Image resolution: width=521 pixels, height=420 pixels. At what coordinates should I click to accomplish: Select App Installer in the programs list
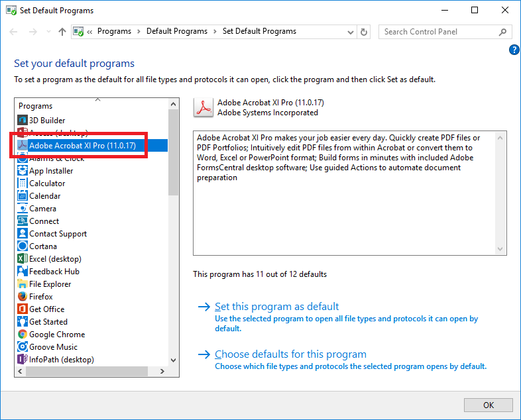pos(51,171)
